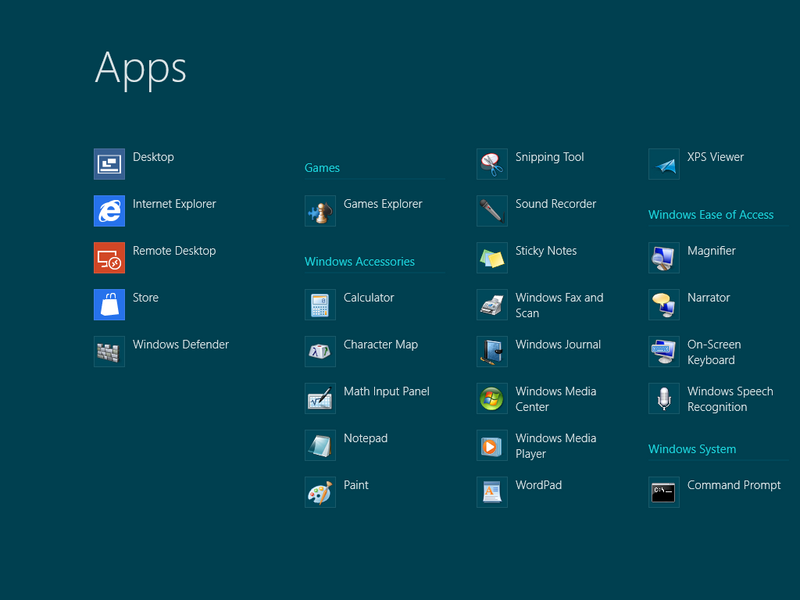Launch Paint using the palette icon

(x=320, y=493)
